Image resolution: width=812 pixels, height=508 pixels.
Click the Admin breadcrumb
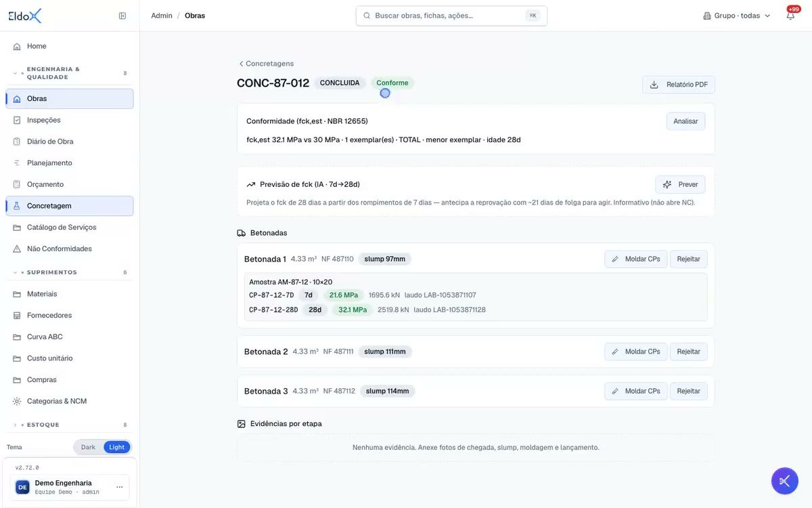click(162, 16)
